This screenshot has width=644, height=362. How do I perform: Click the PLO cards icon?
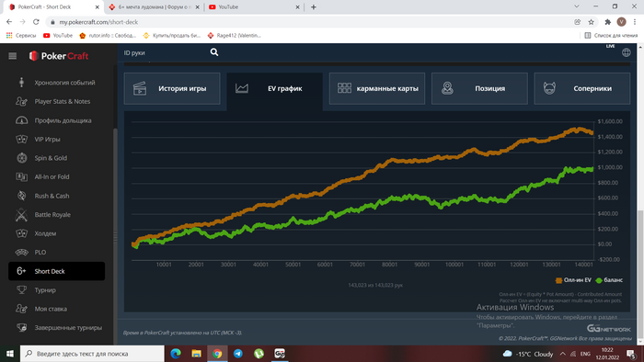[x=21, y=252]
